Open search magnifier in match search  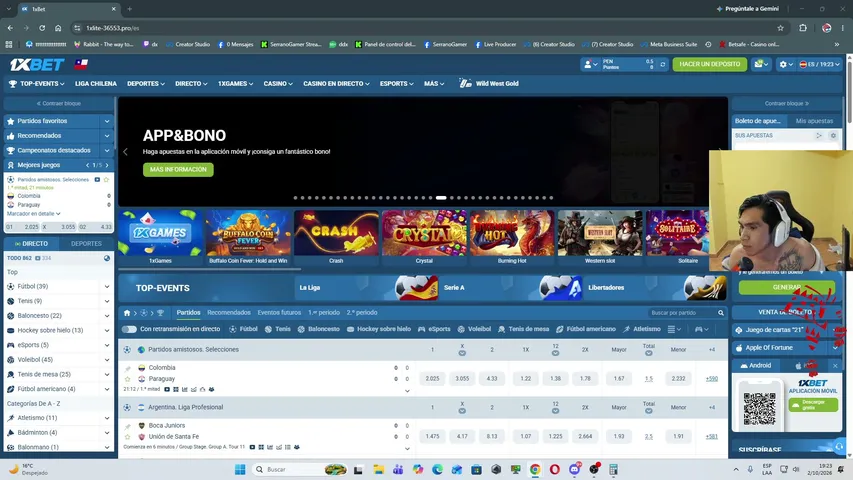[x=721, y=313]
